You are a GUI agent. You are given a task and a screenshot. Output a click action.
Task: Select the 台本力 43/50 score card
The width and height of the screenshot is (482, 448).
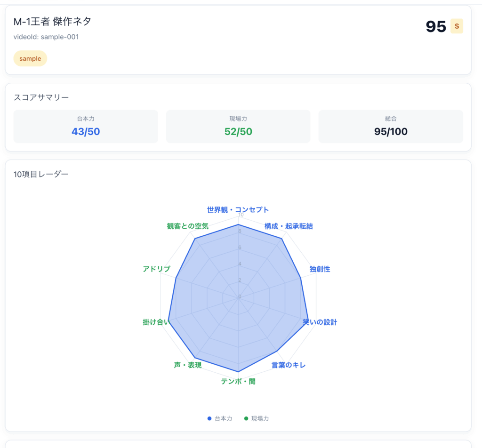tap(86, 126)
